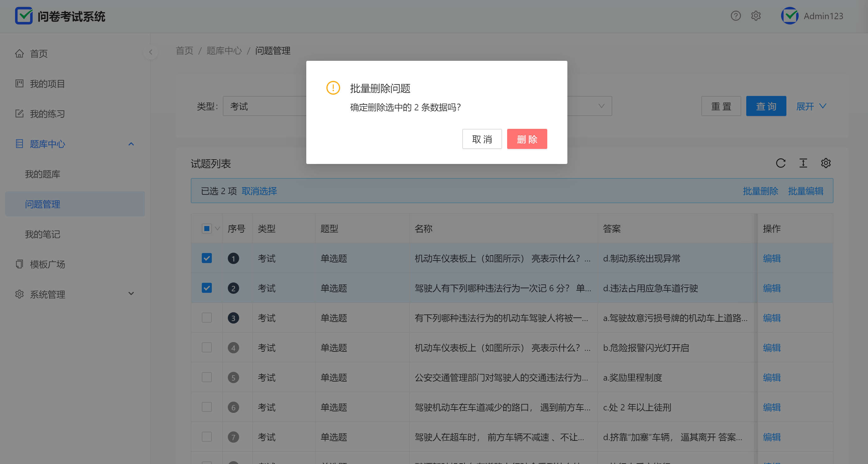
Task: Check the checkbox for row 5
Action: (x=206, y=377)
